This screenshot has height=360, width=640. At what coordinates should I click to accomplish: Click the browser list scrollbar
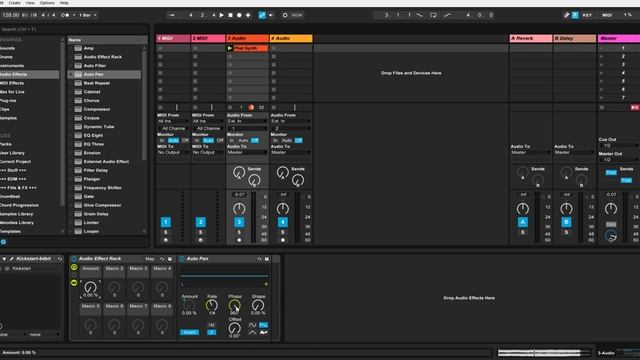click(x=144, y=104)
